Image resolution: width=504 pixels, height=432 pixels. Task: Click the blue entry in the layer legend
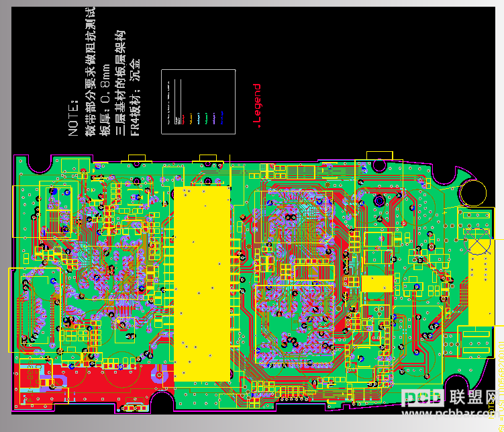(x=222, y=118)
